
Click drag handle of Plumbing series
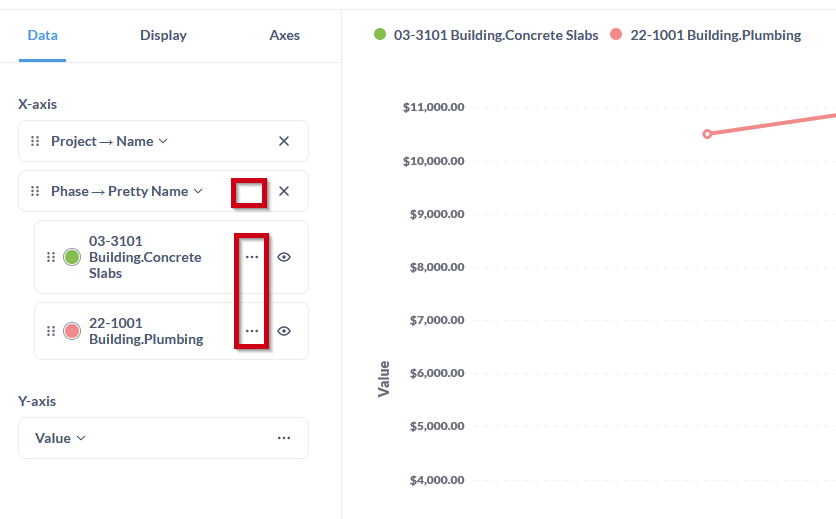coord(51,331)
